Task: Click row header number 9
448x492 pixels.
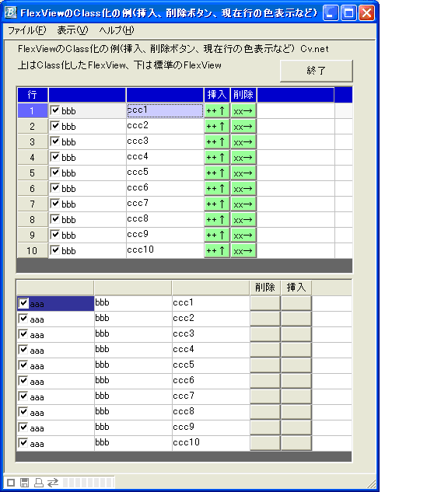Action: tap(33, 236)
